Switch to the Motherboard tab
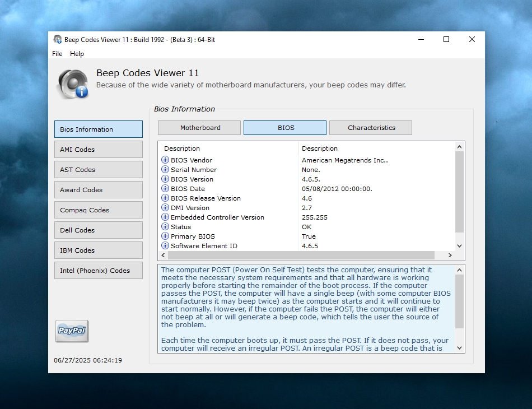Image resolution: width=532 pixels, height=409 pixels. pos(199,128)
